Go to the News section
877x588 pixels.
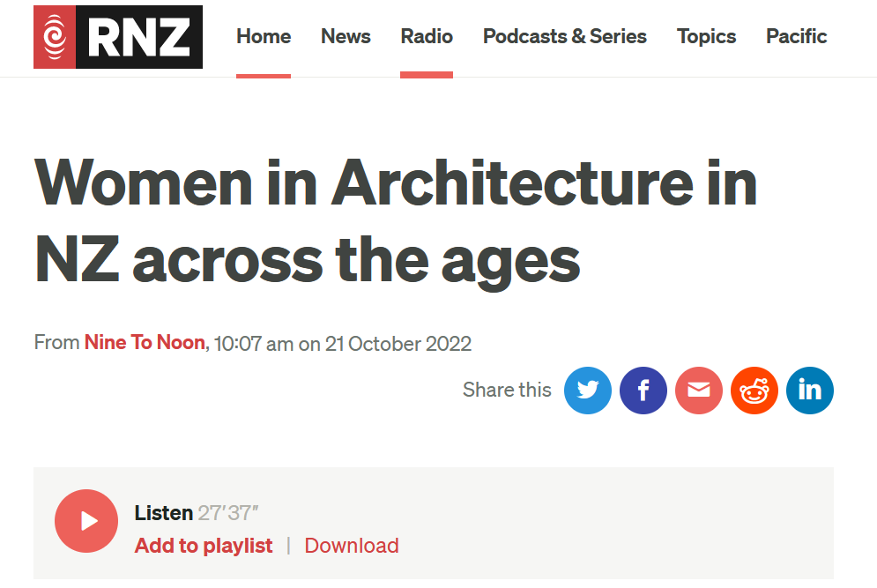[x=346, y=36]
